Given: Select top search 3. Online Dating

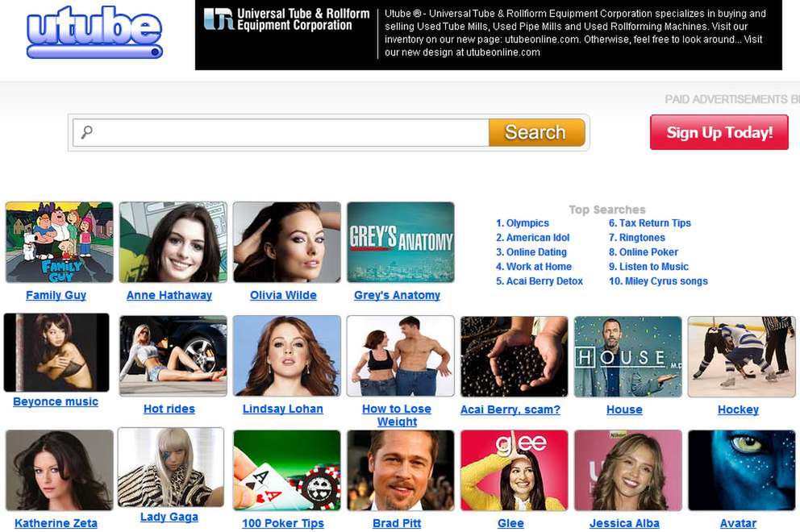Looking at the screenshot, I should (531, 252).
